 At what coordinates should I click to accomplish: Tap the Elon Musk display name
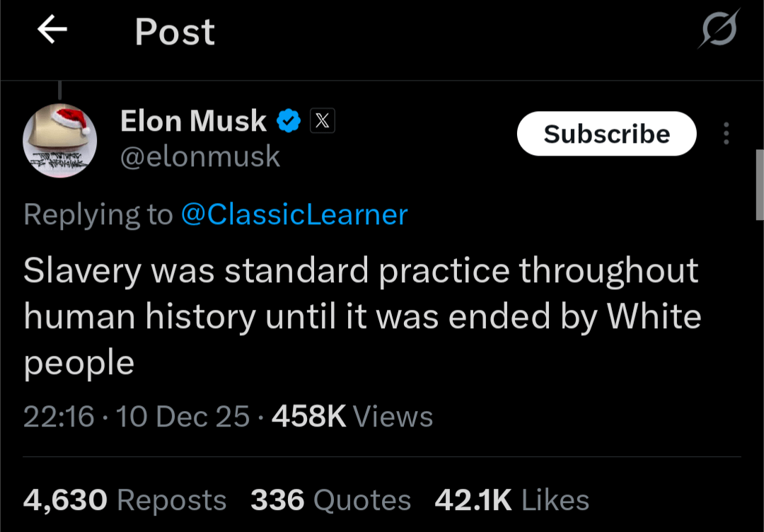[193, 121]
